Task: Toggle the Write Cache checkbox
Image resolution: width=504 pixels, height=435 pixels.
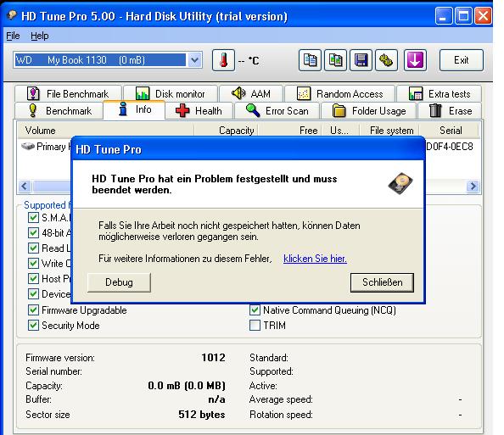Action: (33, 264)
